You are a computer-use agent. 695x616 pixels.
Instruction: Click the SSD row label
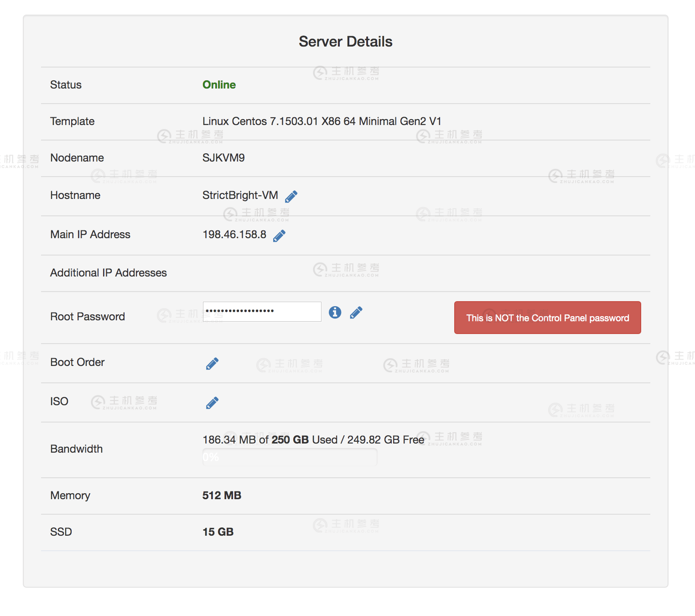pyautogui.click(x=61, y=532)
